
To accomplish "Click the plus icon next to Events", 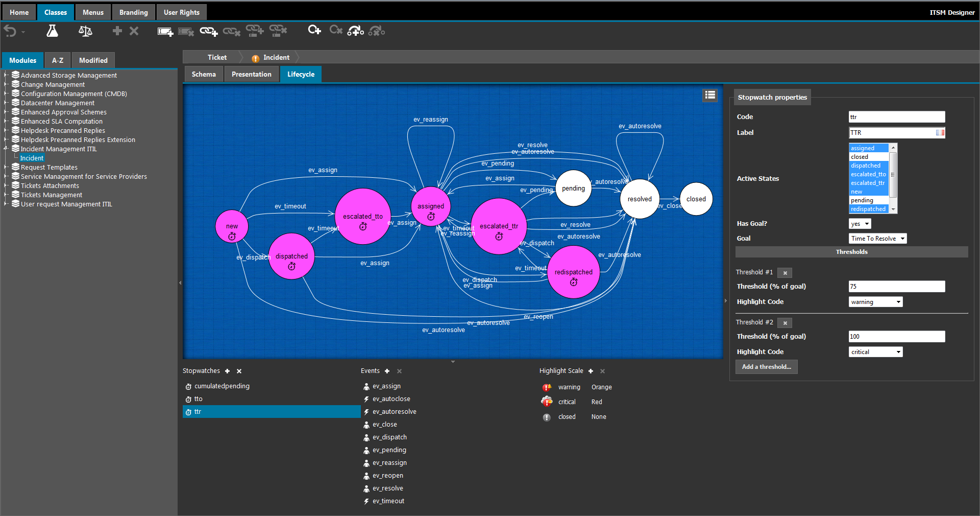I will [387, 371].
